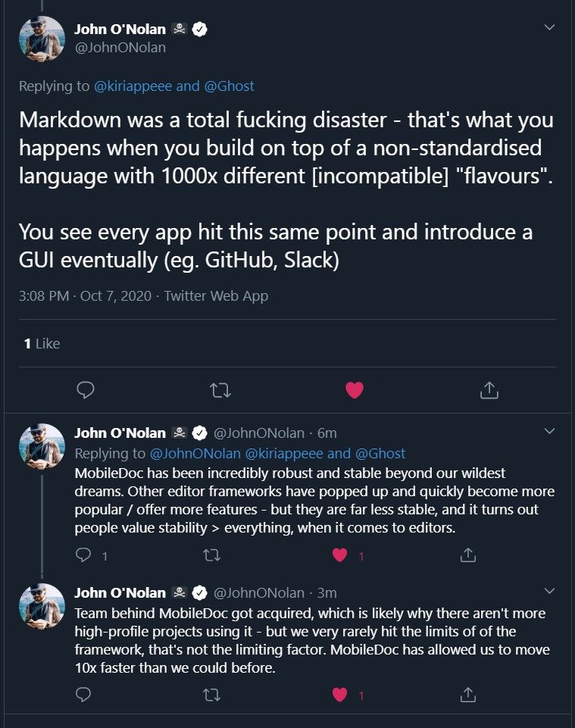Click John O'Nolan's avatar on main tweet

click(42, 39)
